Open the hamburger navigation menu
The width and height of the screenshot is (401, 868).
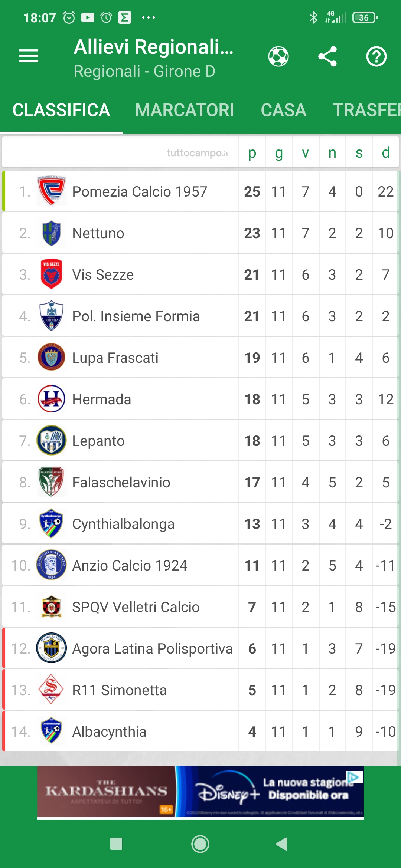[29, 56]
